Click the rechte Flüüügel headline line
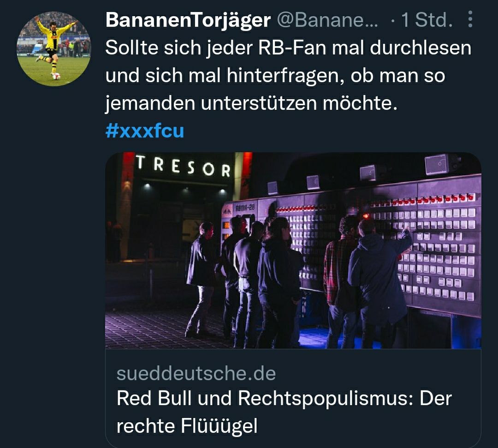 click(x=187, y=426)
